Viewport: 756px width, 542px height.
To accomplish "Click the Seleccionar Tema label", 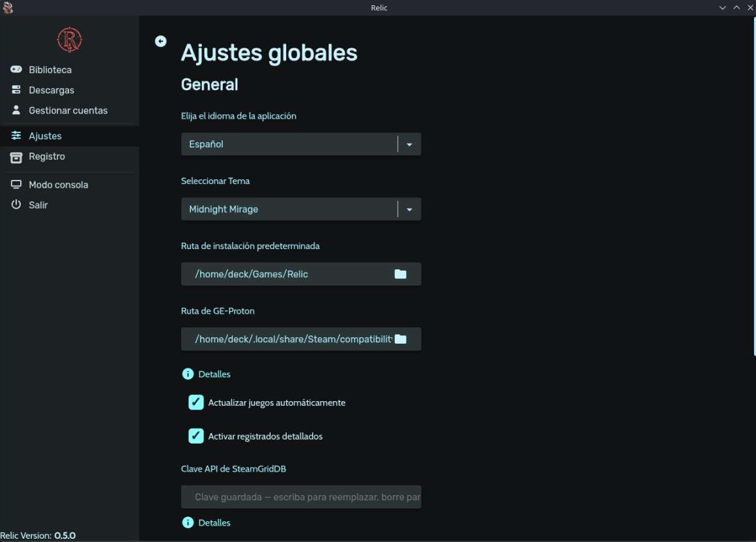I will click(x=215, y=181).
